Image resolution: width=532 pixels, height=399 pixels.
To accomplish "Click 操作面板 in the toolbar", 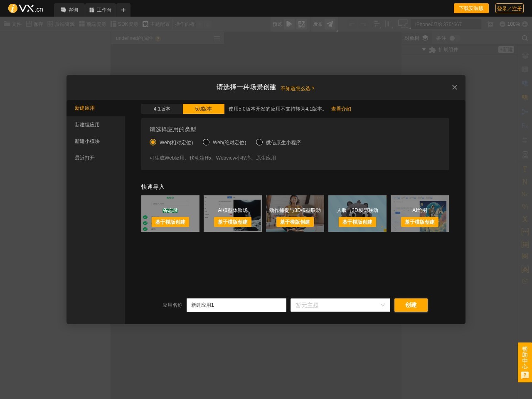I will (x=185, y=24).
